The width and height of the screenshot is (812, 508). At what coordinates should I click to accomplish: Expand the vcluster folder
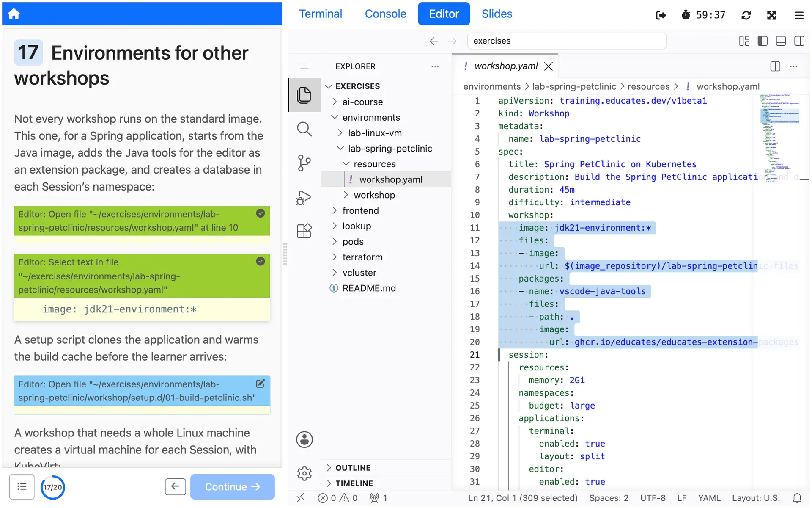tap(386, 273)
